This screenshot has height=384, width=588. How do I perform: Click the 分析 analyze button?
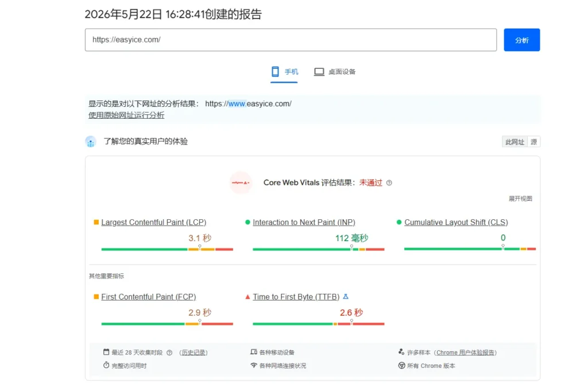[x=521, y=40]
